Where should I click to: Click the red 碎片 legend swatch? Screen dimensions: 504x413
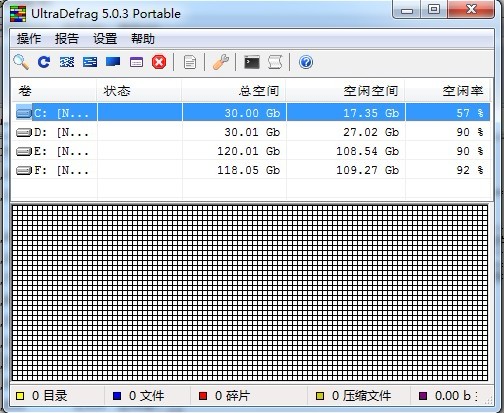click(x=203, y=396)
